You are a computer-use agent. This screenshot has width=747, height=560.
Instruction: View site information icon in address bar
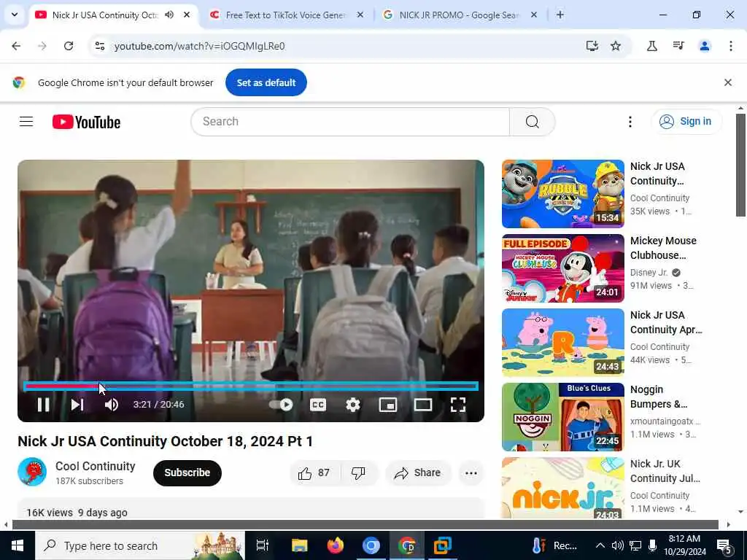coord(99,46)
